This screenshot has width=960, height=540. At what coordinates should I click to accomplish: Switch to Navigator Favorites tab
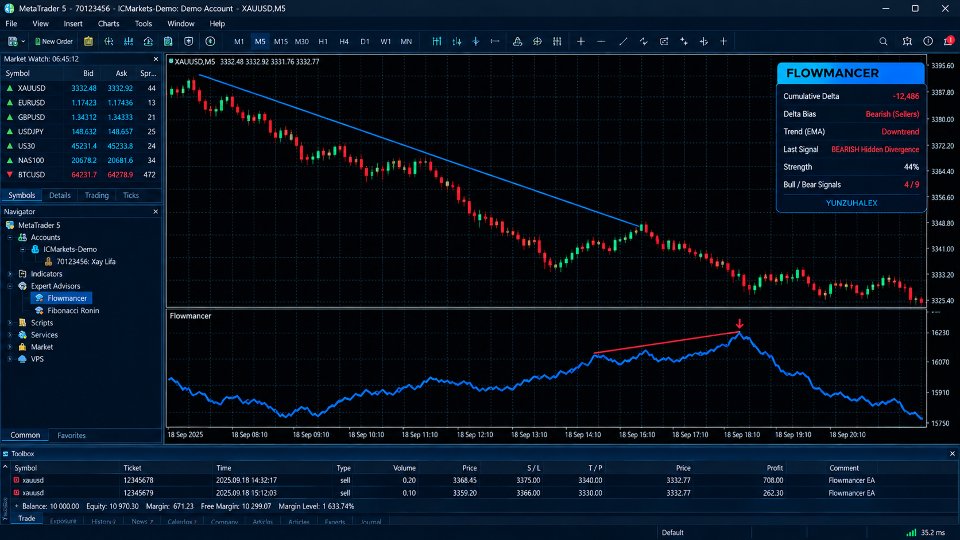point(72,435)
